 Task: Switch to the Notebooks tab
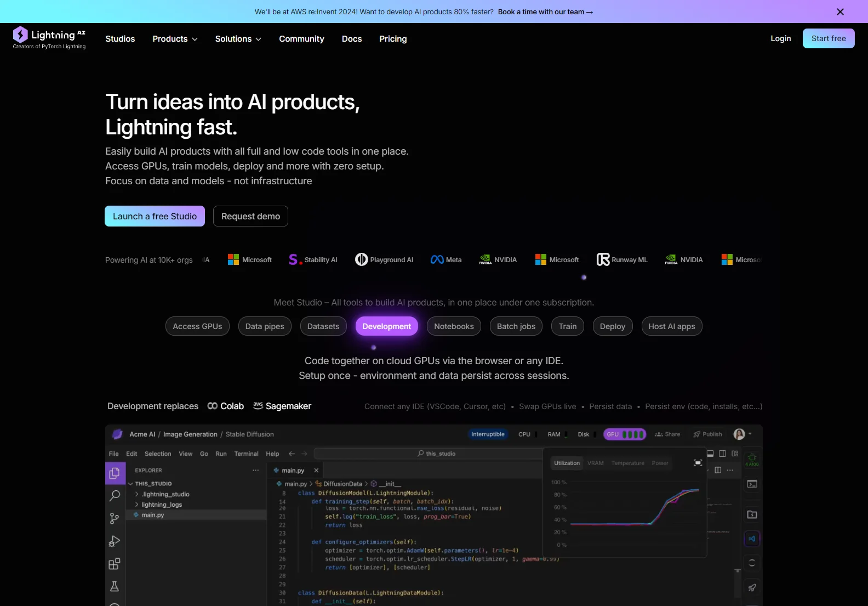pyautogui.click(x=454, y=326)
